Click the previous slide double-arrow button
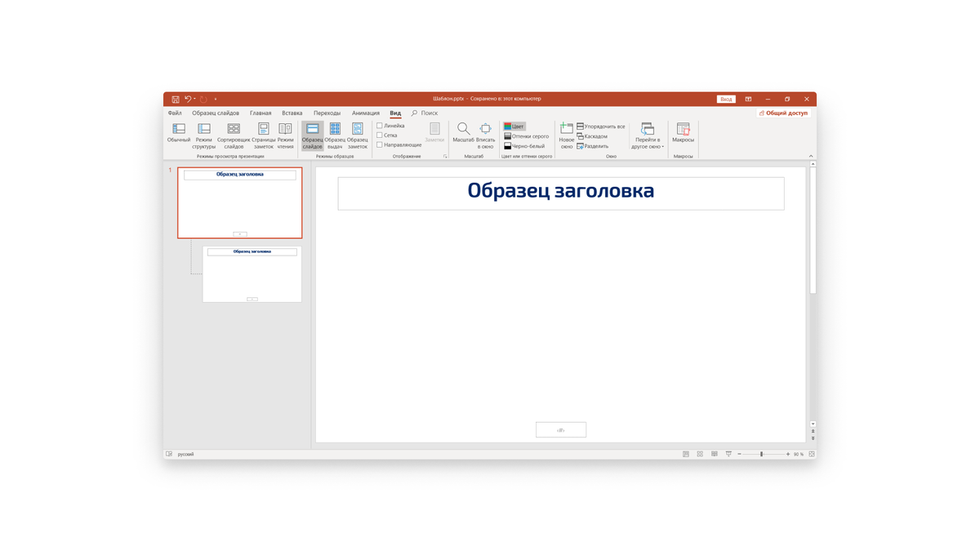 tap(813, 432)
